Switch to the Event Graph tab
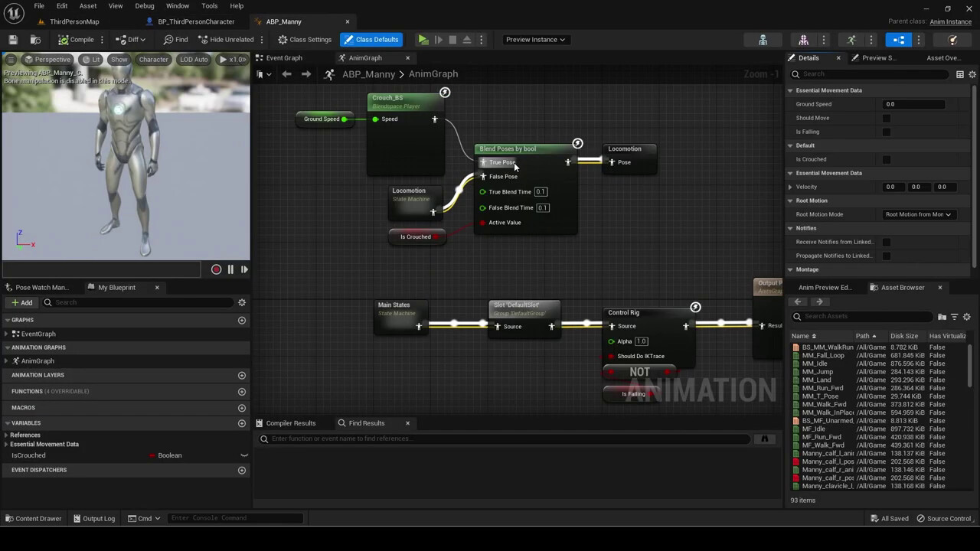This screenshot has width=980, height=551. coord(284,57)
